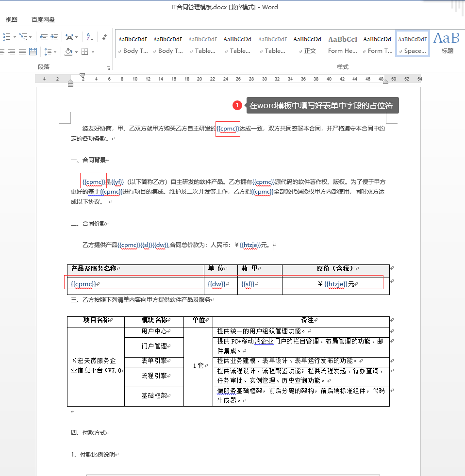Click table header 备注
Screen dimensions: 465x476
[307, 320]
